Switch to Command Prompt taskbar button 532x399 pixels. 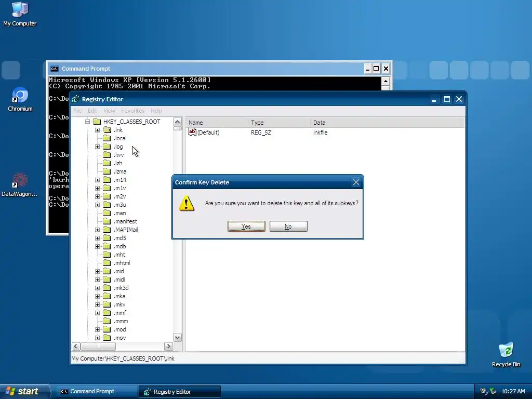pos(96,392)
